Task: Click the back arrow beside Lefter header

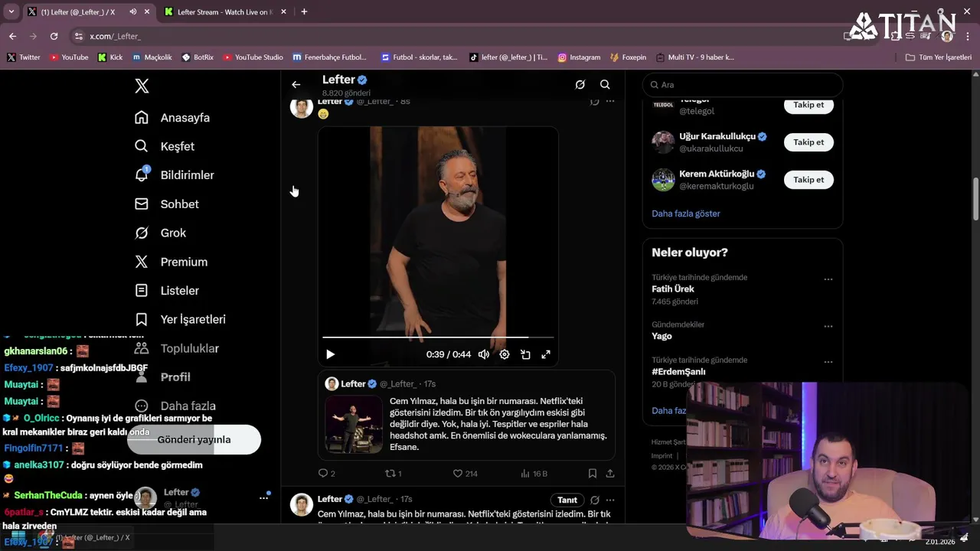Action: pyautogui.click(x=296, y=85)
